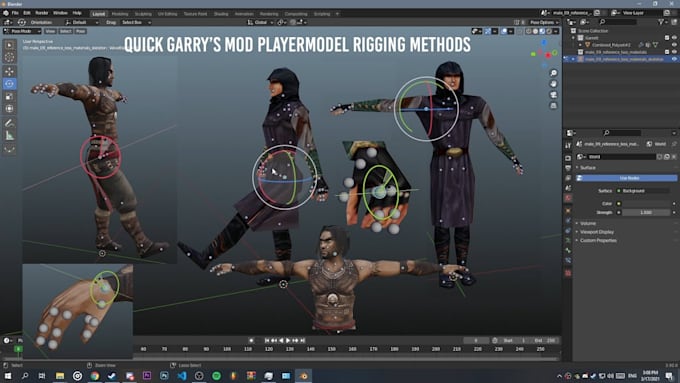Switch to the Layout workspace tab
This screenshot has height=383, width=680.
point(98,14)
